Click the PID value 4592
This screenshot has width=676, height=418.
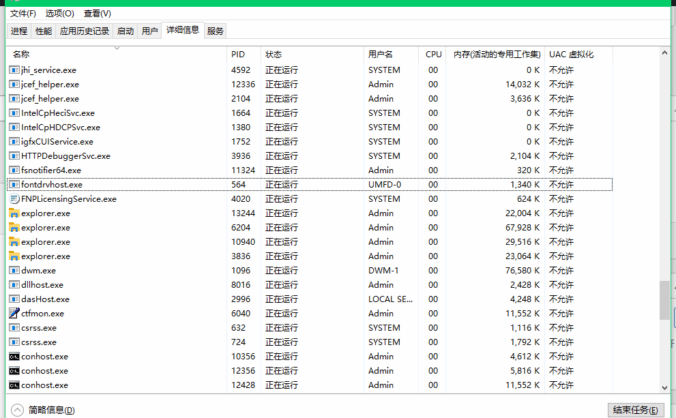pyautogui.click(x=241, y=70)
